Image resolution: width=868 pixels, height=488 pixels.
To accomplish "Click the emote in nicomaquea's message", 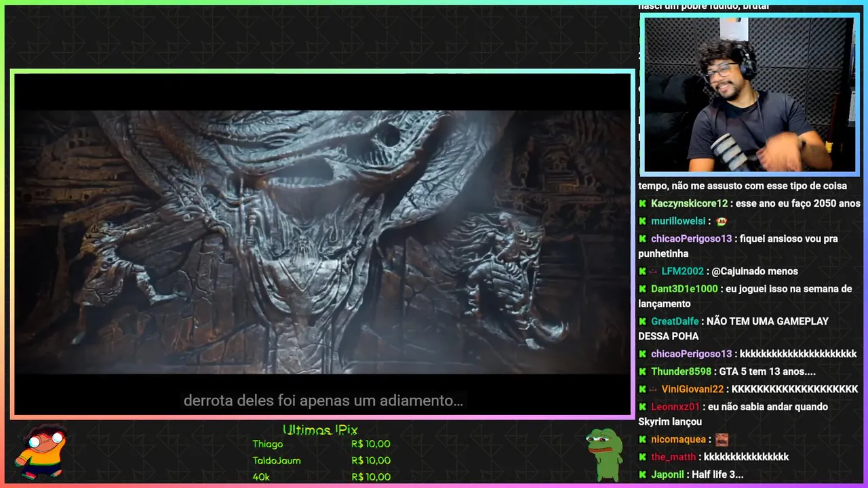I will point(722,439).
